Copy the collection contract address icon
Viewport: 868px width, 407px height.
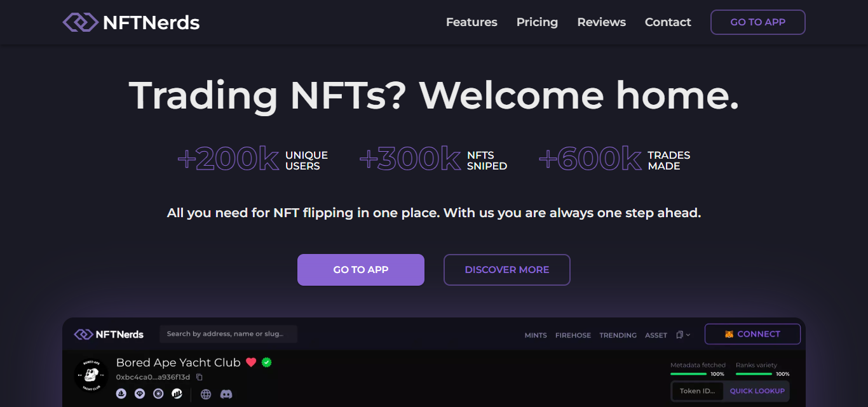[199, 377]
